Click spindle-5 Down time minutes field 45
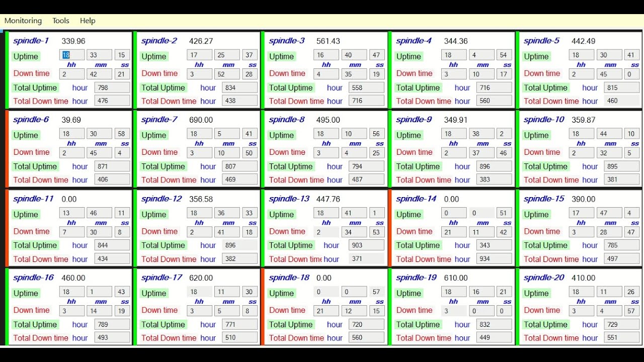This screenshot has width=644, height=362. [609, 74]
